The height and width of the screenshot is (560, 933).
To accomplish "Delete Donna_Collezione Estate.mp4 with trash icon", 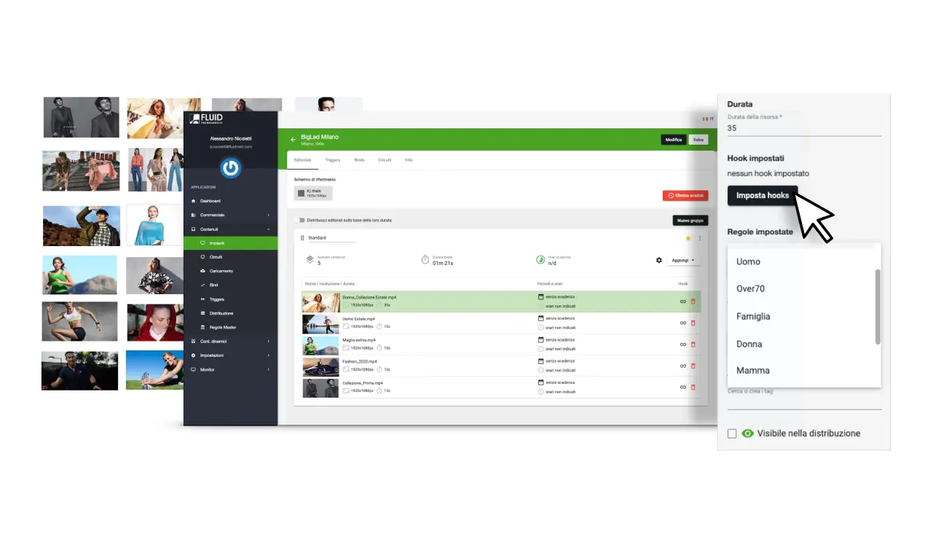I will click(x=693, y=301).
